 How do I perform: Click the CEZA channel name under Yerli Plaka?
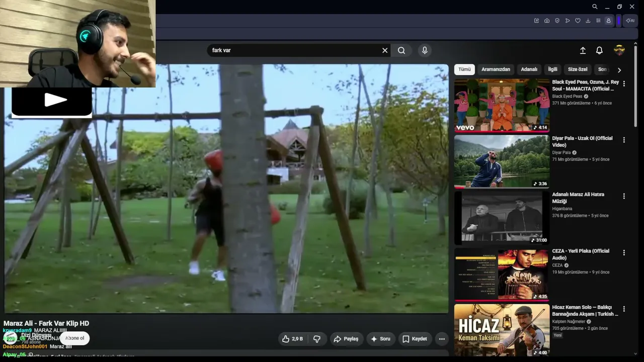point(557,265)
